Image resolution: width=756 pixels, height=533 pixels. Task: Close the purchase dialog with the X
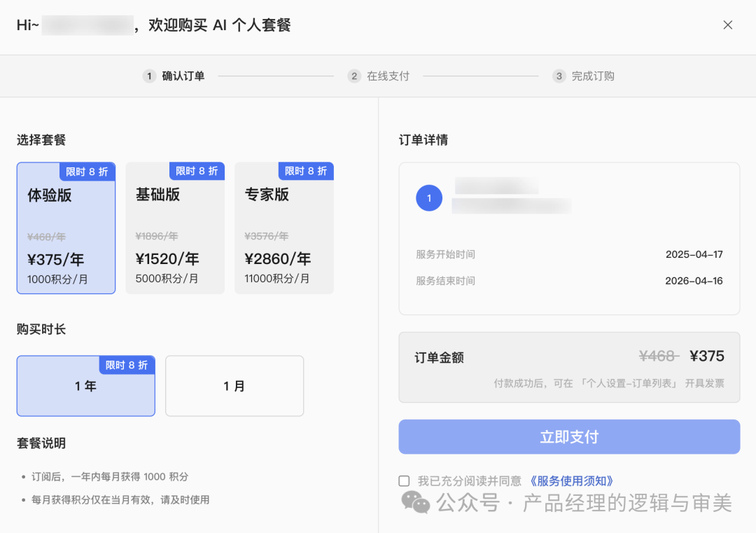coord(727,25)
